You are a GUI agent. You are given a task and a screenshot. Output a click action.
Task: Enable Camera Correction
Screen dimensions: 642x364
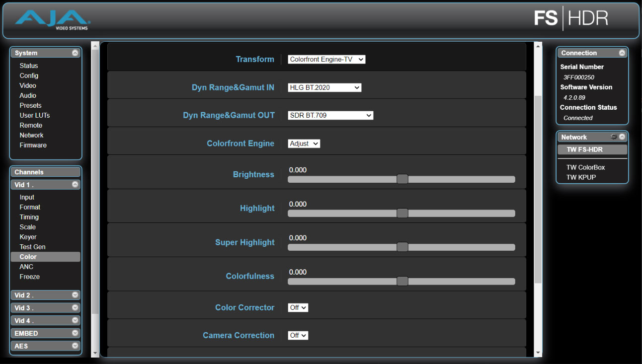pos(298,335)
